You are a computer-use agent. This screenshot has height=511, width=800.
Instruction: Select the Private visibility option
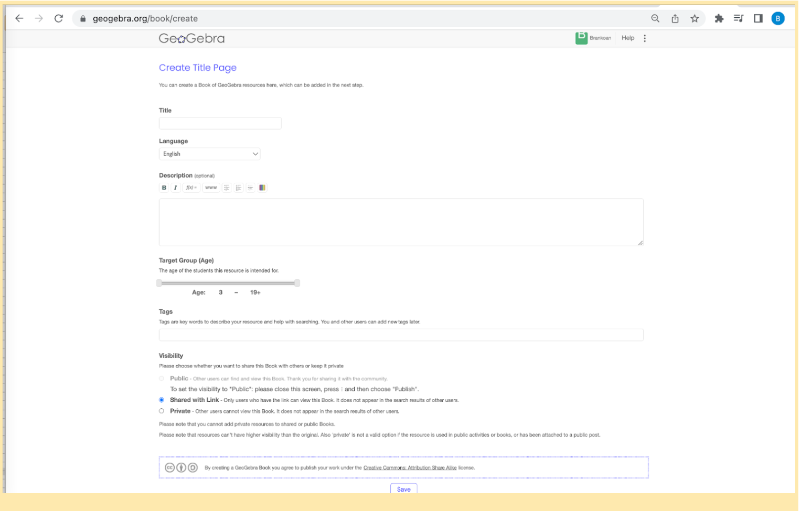(162, 411)
